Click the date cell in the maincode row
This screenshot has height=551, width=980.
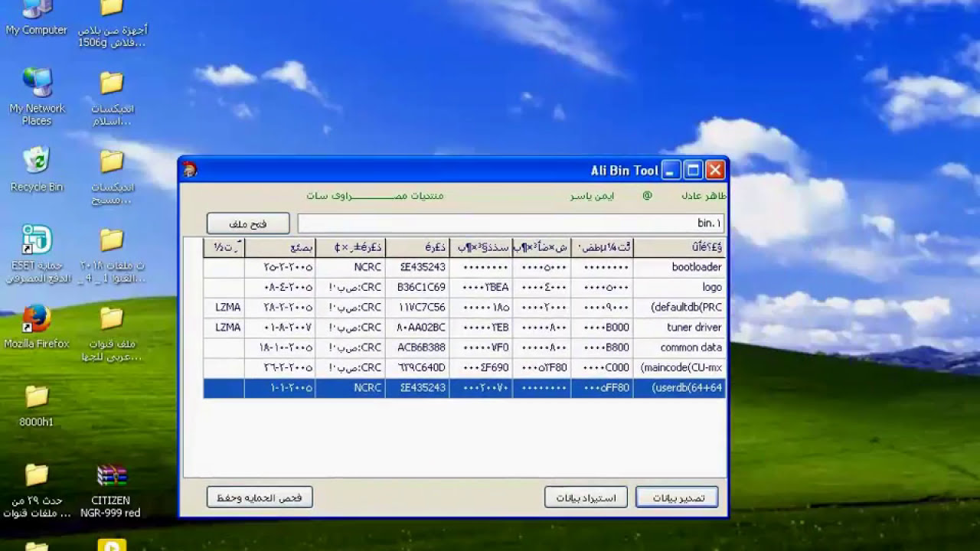pos(280,367)
